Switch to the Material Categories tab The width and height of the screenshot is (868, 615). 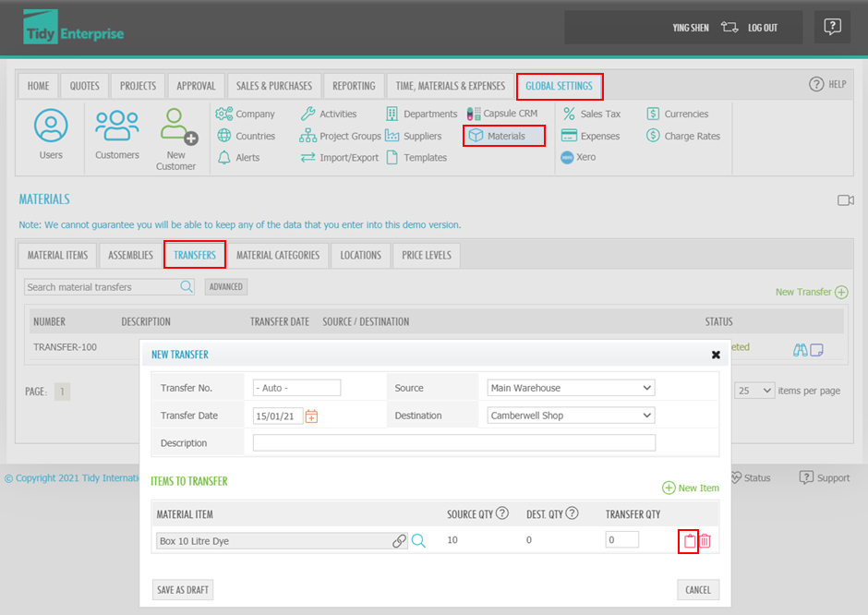click(x=277, y=256)
